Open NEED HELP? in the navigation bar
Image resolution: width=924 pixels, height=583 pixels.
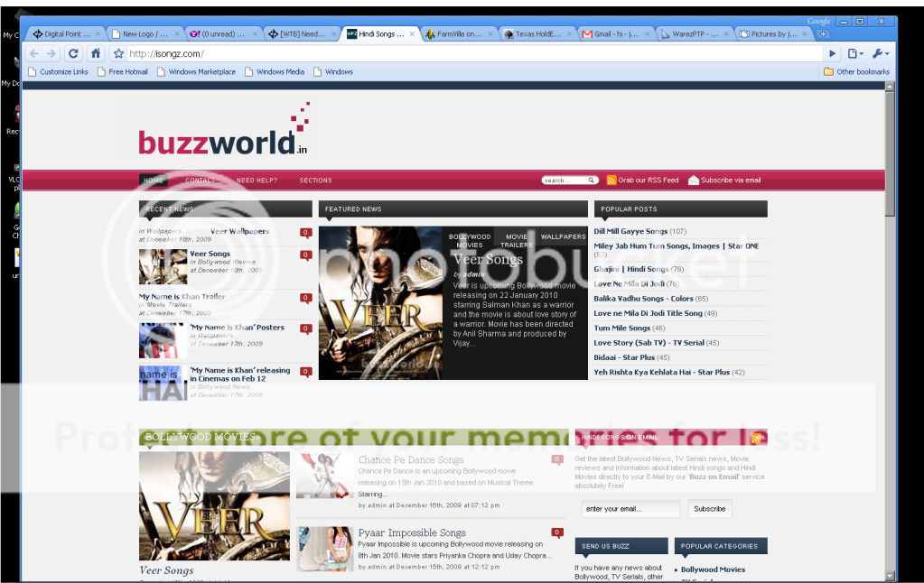point(257,180)
